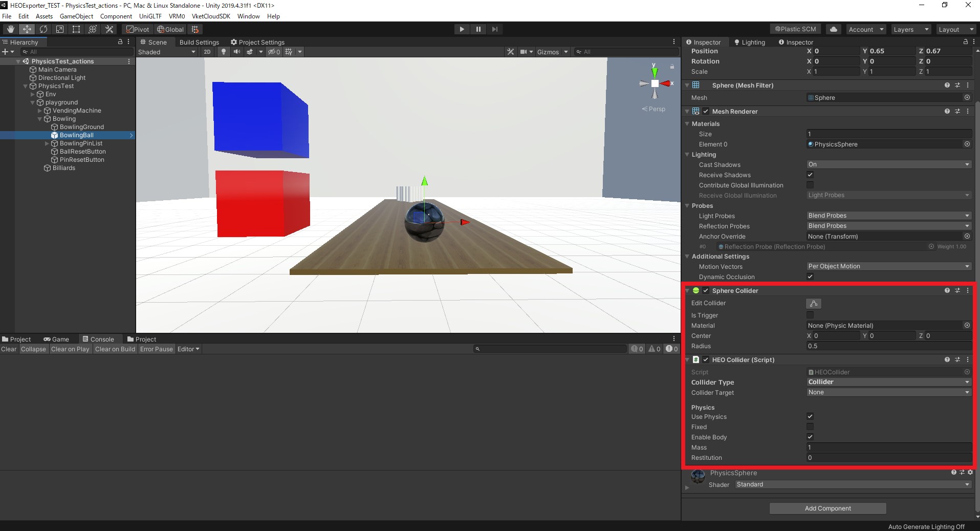The width and height of the screenshot is (980, 531).
Task: Select the Move tool in the toolbar
Action: pos(27,29)
